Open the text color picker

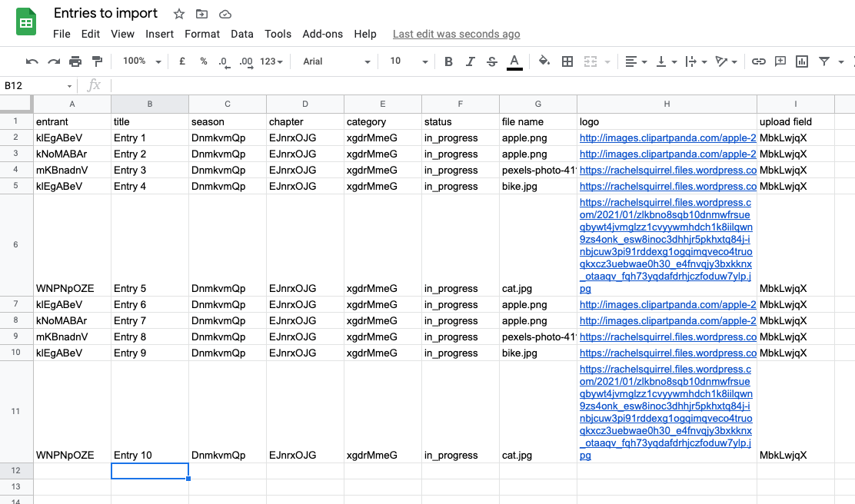pyautogui.click(x=513, y=61)
